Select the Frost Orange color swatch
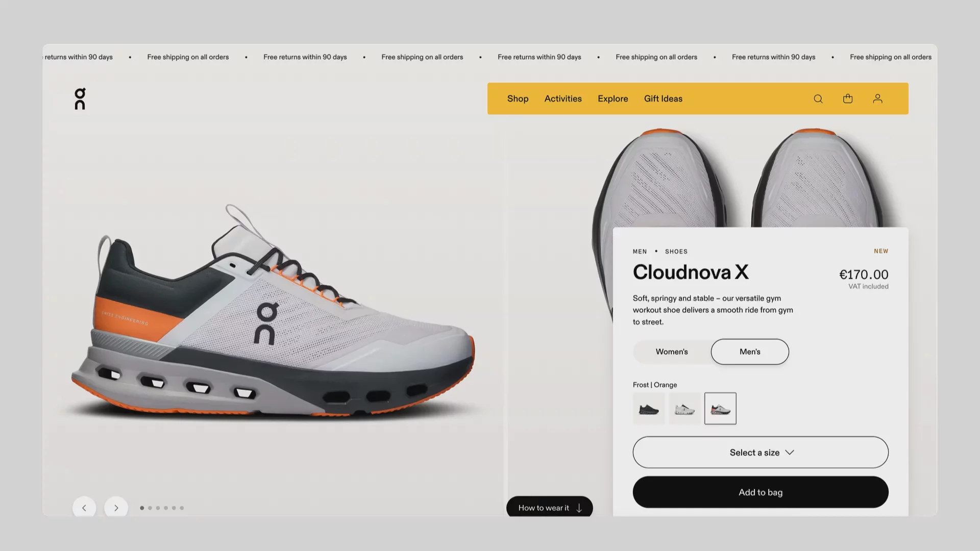This screenshot has width=980, height=551. click(x=720, y=408)
